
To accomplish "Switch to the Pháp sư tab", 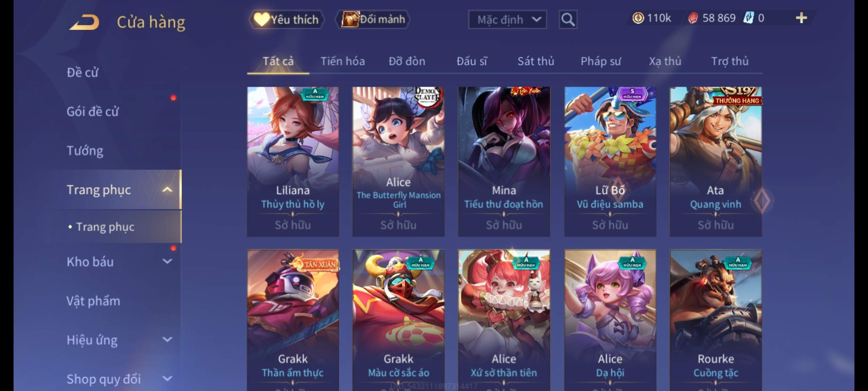I will tap(601, 61).
